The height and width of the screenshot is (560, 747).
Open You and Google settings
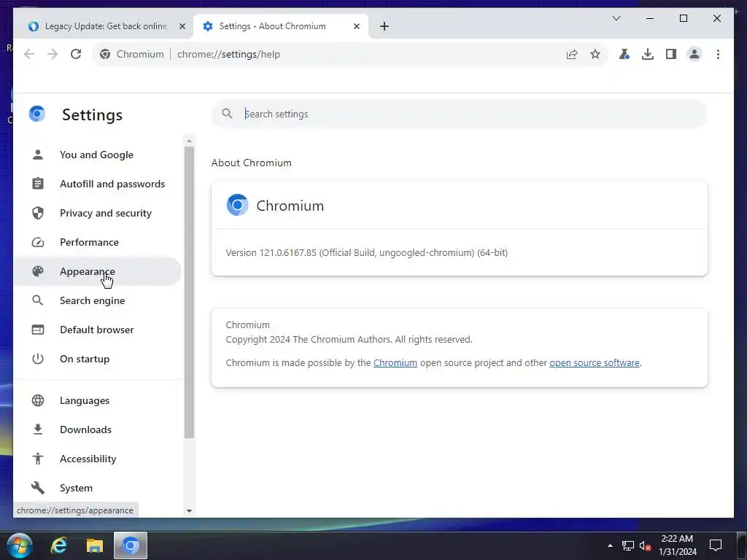[97, 155]
